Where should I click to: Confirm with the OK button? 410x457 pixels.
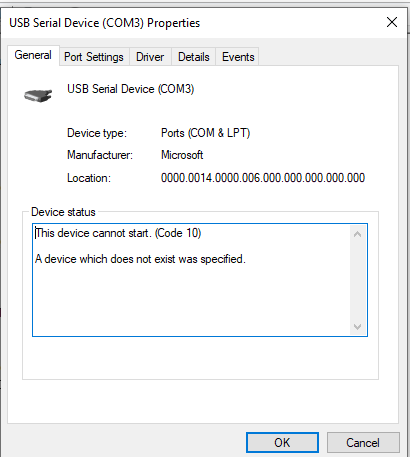click(x=282, y=443)
